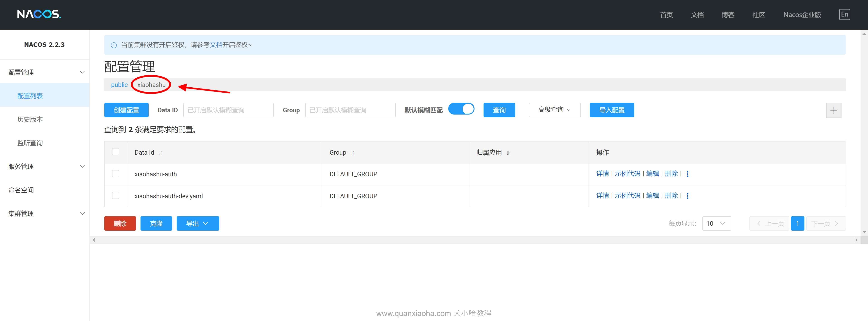
Task: Click the horizontal scrollbar right arrow
Action: click(856, 240)
